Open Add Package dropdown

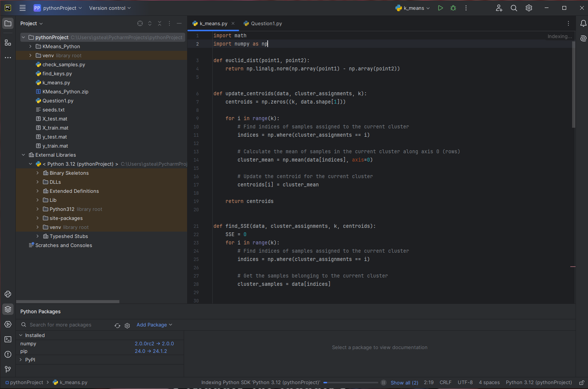(x=154, y=325)
